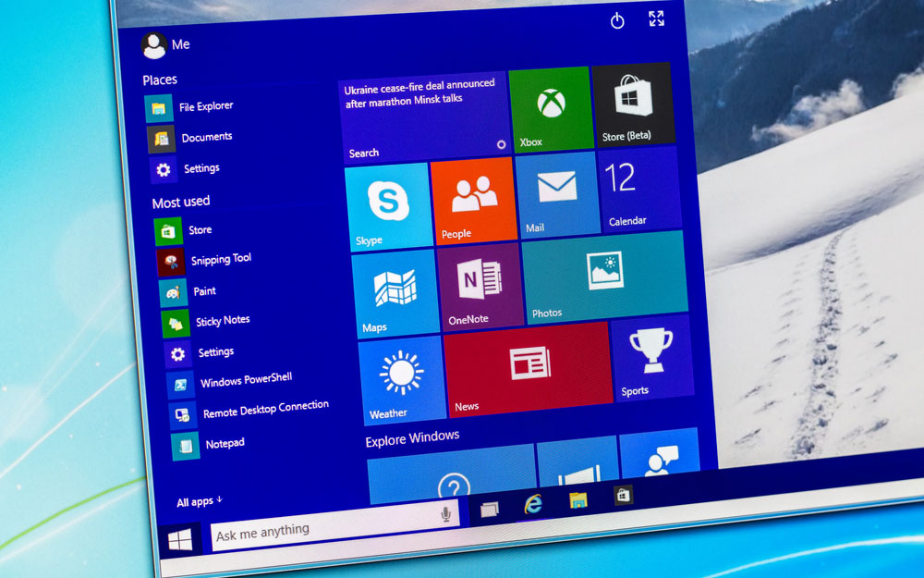This screenshot has width=924, height=578.
Task: Open the Me user account menu
Action: point(165,44)
